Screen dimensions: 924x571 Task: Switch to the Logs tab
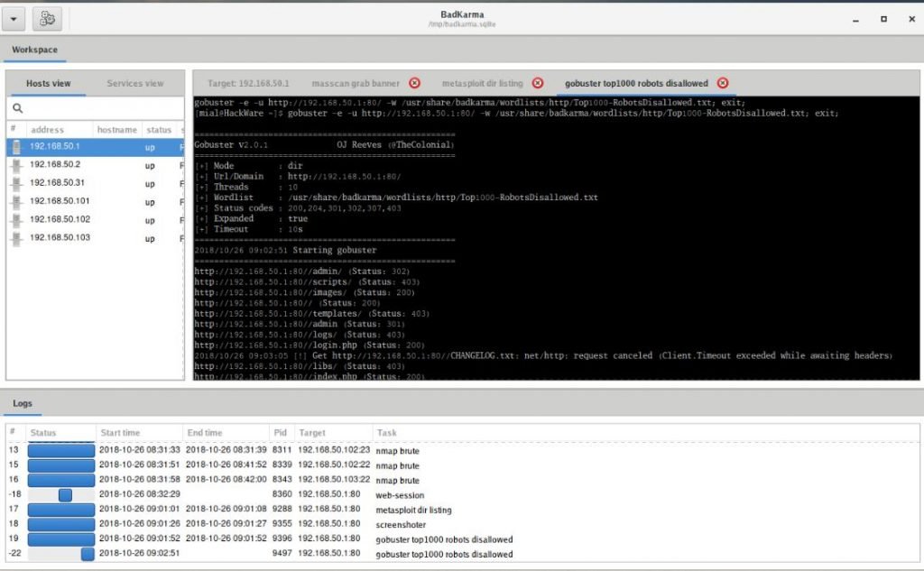[23, 403]
